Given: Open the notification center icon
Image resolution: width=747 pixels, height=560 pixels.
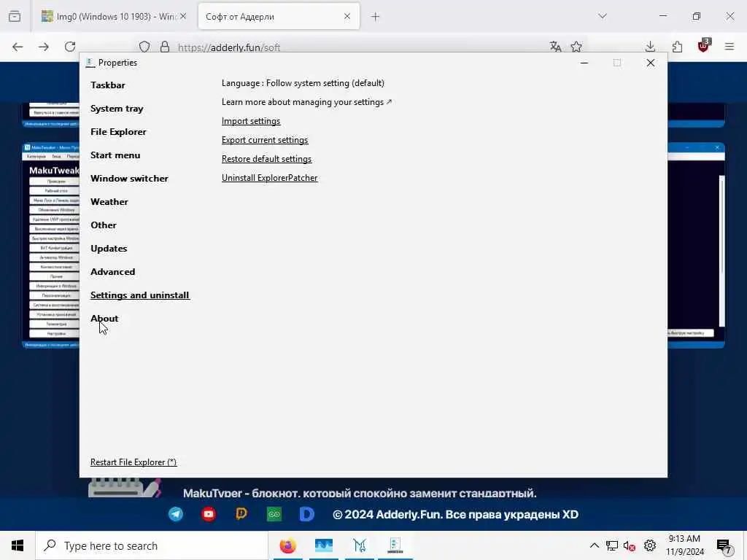Looking at the screenshot, I should pyautogui.click(x=724, y=547).
